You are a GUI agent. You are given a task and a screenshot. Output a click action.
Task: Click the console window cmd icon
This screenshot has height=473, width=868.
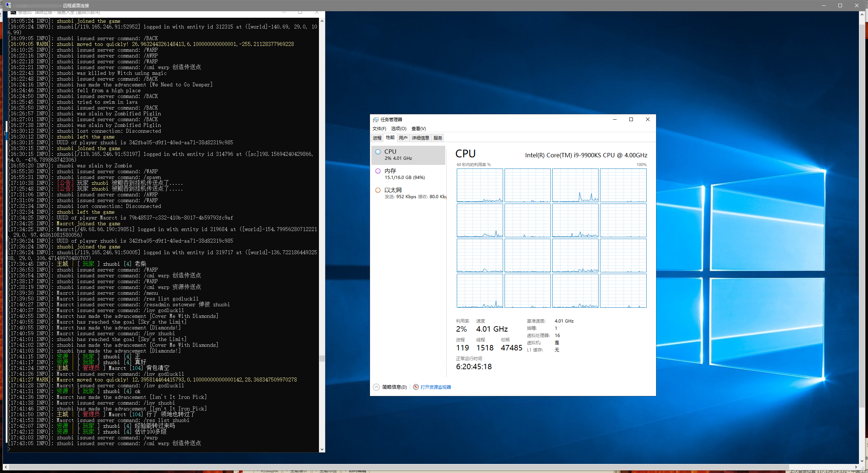tap(13, 13)
